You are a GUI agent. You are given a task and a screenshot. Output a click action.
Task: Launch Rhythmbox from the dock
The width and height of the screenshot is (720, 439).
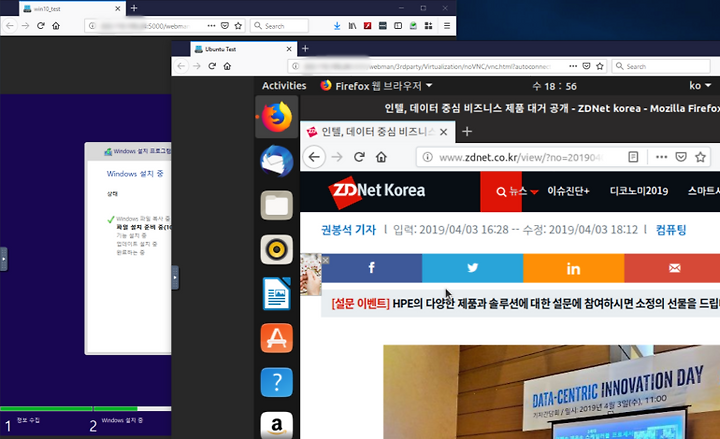pyautogui.click(x=277, y=249)
